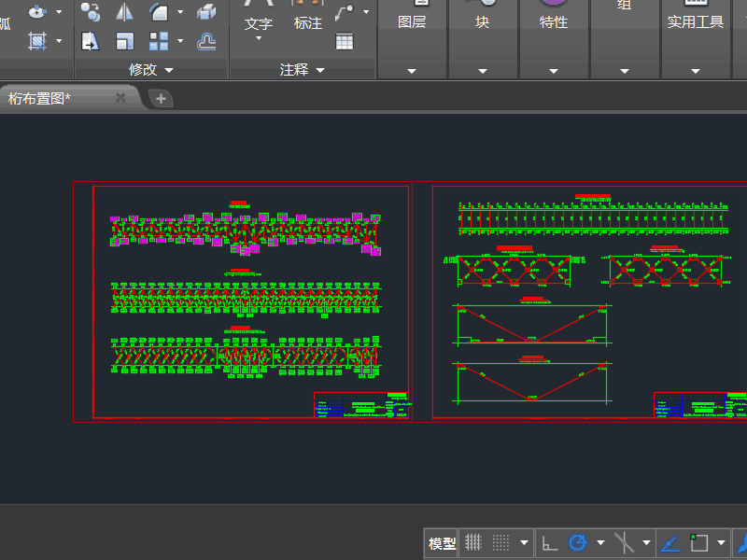Toggle polar tracking in status bar
747x560 pixels.
click(578, 542)
